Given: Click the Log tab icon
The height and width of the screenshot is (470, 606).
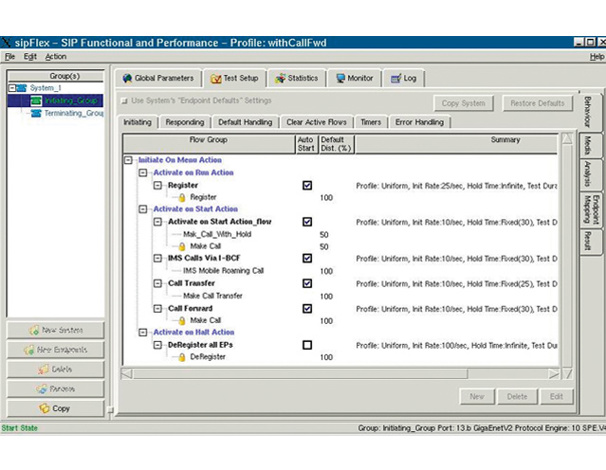Looking at the screenshot, I should [395, 78].
